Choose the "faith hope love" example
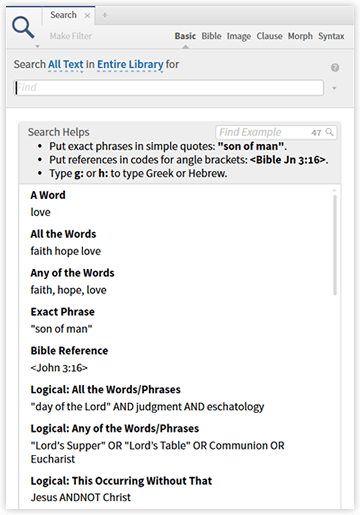 (x=66, y=251)
